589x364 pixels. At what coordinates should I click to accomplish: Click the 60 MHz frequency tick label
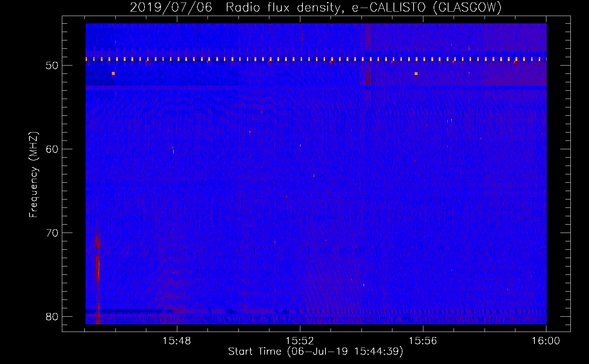pos(52,149)
